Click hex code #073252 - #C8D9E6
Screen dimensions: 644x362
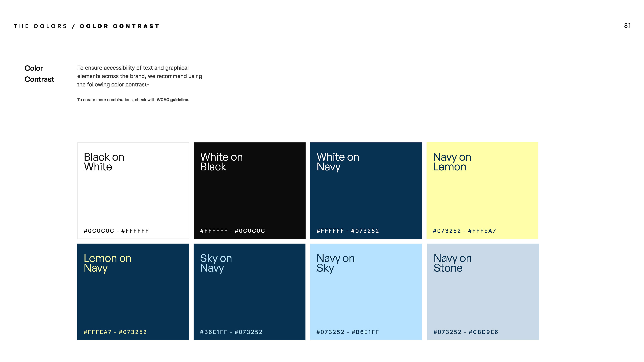[x=466, y=332]
